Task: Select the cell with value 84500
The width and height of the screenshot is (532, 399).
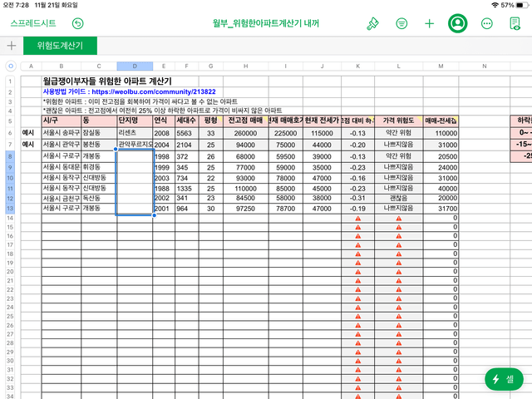Action: pos(246,198)
